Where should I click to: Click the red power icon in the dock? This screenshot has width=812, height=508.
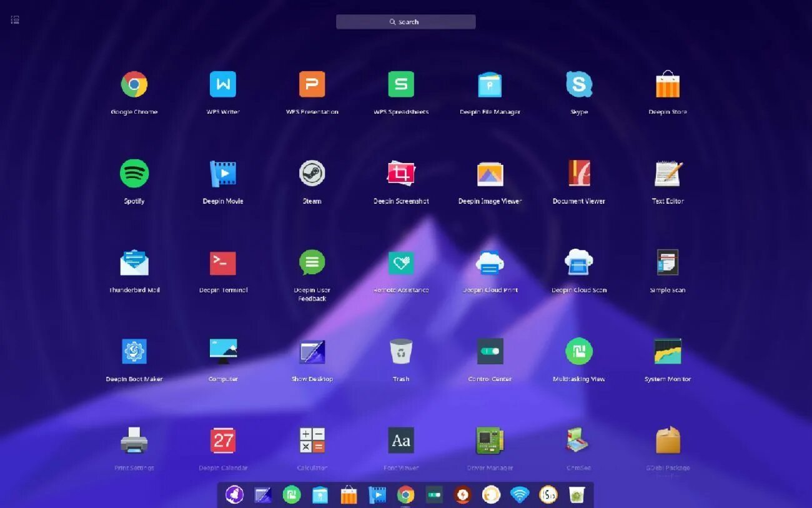(462, 495)
